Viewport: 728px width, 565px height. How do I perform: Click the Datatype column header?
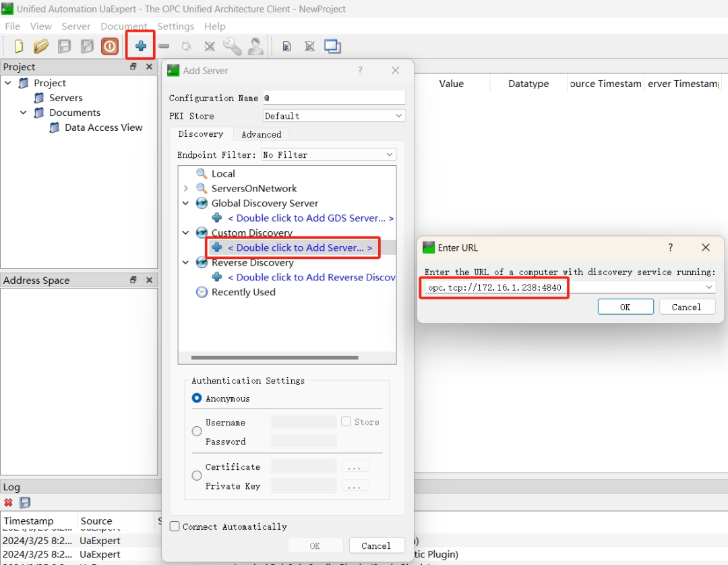click(528, 84)
